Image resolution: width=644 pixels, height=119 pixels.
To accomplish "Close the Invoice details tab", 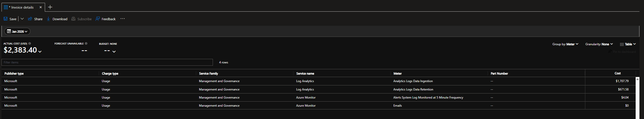I will (41, 7).
